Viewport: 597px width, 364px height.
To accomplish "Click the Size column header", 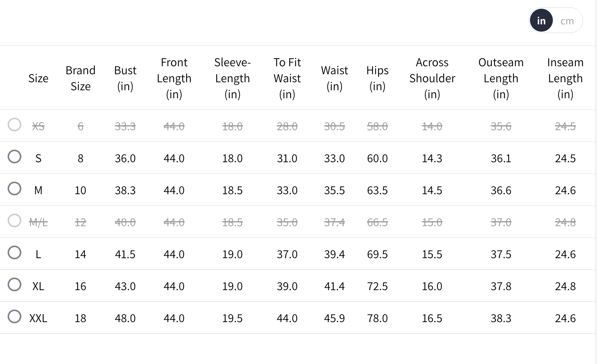I will [x=38, y=78].
